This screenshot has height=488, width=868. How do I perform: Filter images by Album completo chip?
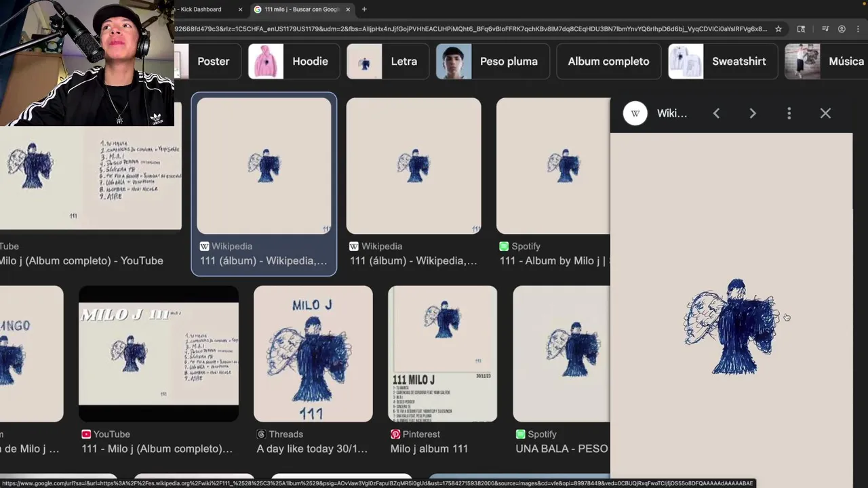pyautogui.click(x=608, y=62)
